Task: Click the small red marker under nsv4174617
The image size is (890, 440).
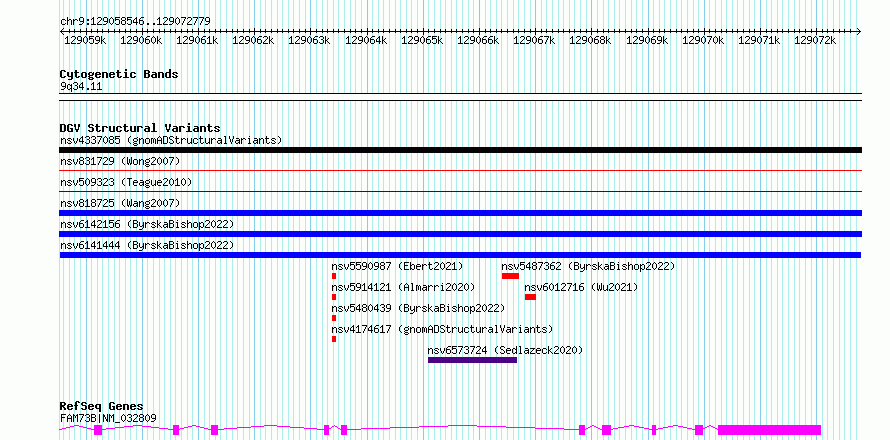Action: tap(334, 339)
